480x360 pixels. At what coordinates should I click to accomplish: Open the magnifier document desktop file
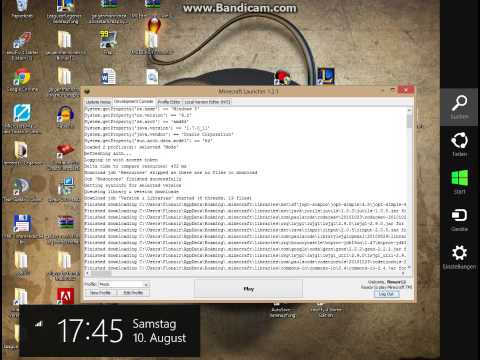click(152, 77)
